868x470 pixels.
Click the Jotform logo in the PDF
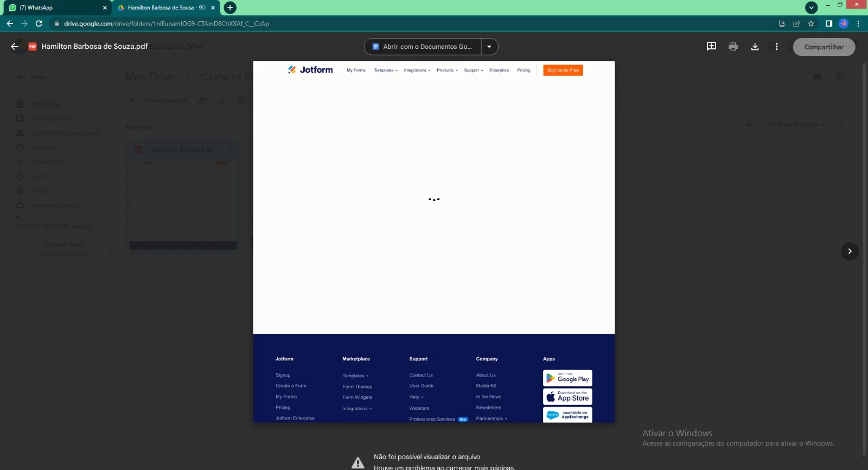(x=310, y=69)
